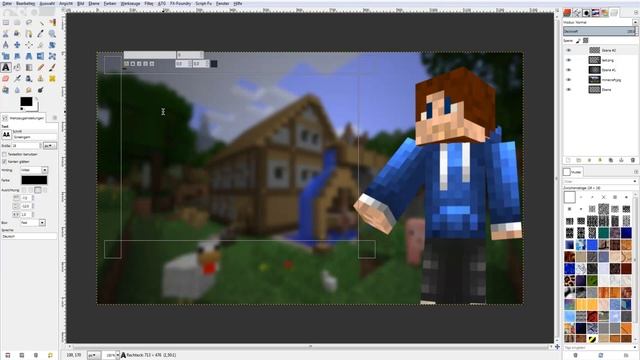Select the Blend gradient tool
640x360 pixels.
point(29,67)
